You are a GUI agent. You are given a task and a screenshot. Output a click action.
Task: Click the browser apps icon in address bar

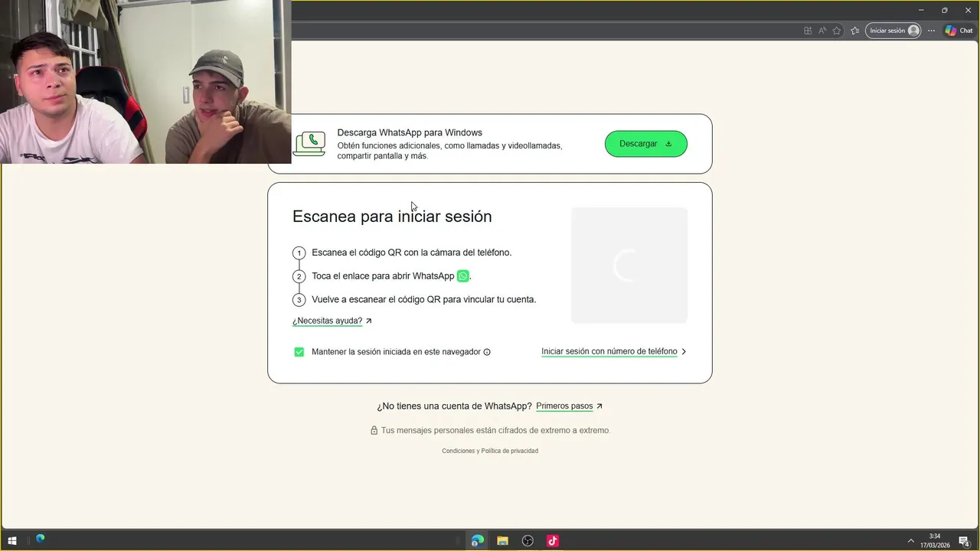pos(808,31)
